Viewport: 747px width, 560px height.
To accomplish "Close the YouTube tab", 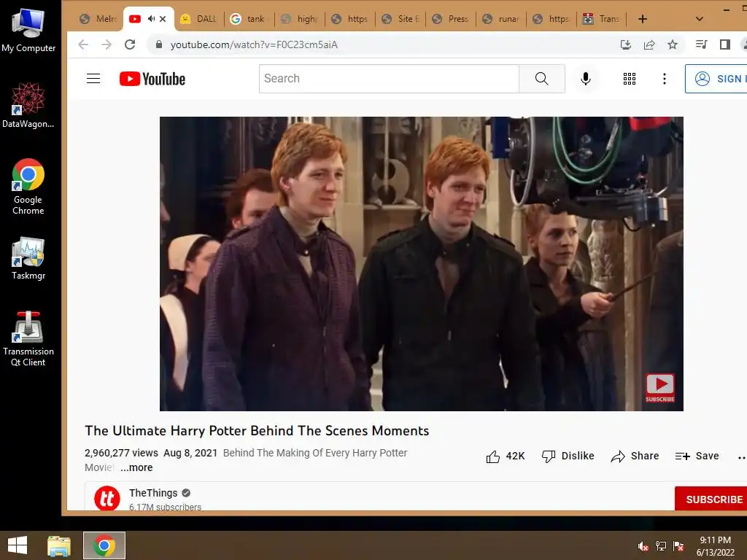I will click(163, 19).
